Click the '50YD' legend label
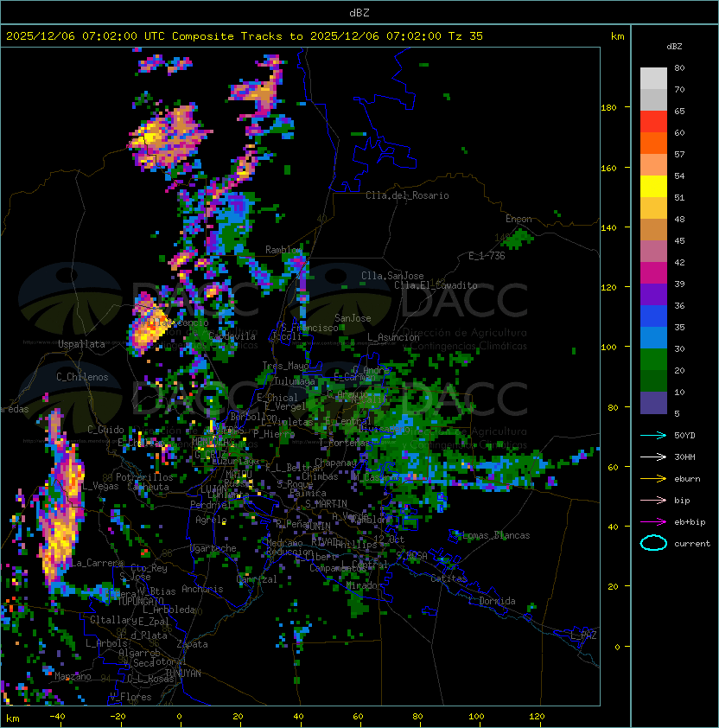719x728 pixels. click(x=684, y=436)
